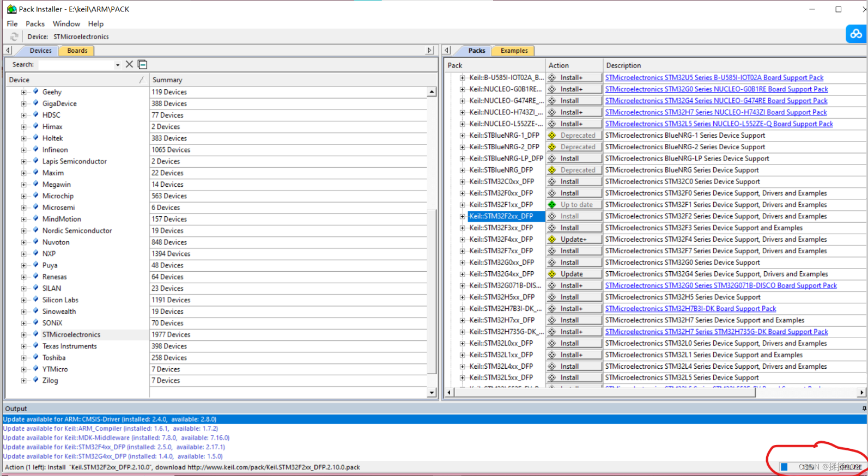The image size is (868, 476).
Task: Click the Up to date status icon for STM32F1xx_DFP
Action: 552,205
